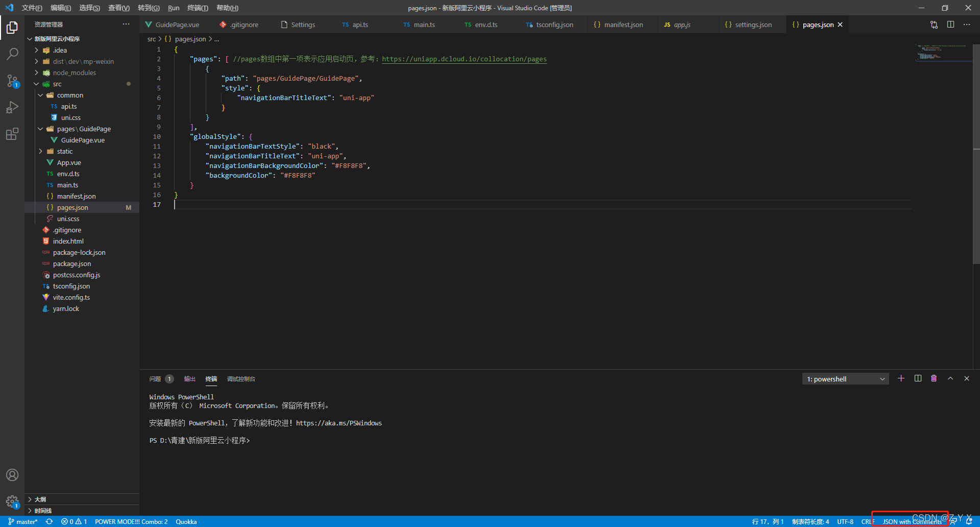Open the Extensions view icon

(12, 134)
